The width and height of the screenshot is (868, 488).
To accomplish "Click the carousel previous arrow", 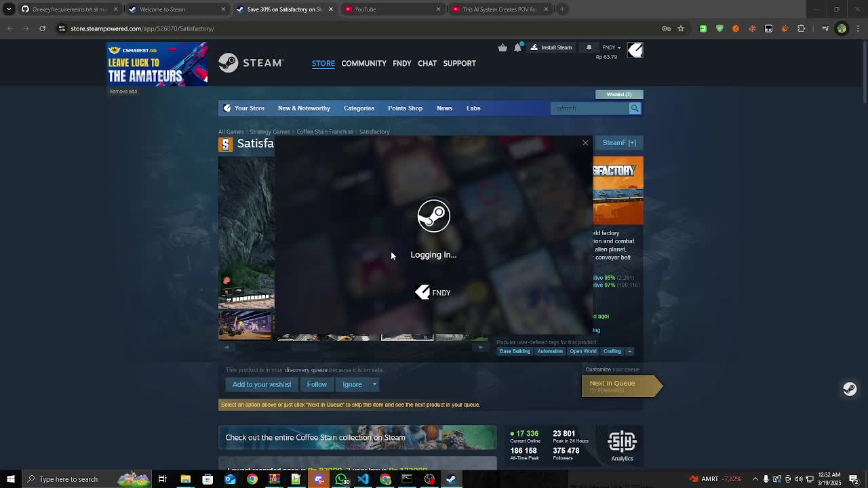I will 226,347.
